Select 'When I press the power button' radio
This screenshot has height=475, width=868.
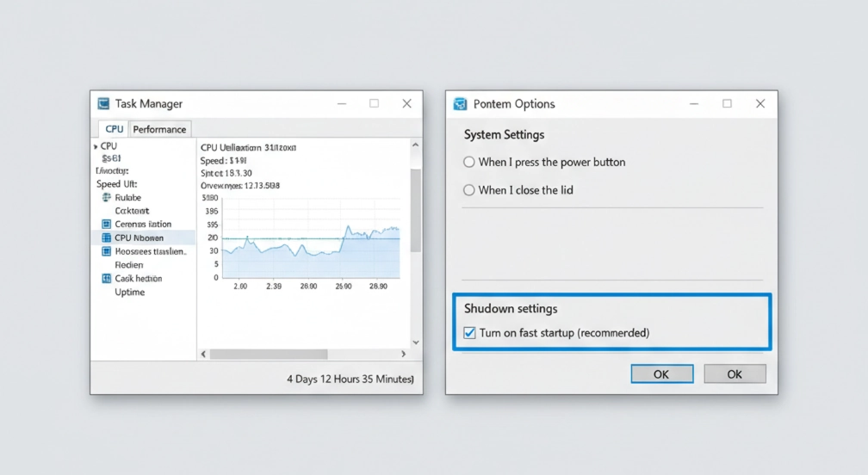(468, 162)
